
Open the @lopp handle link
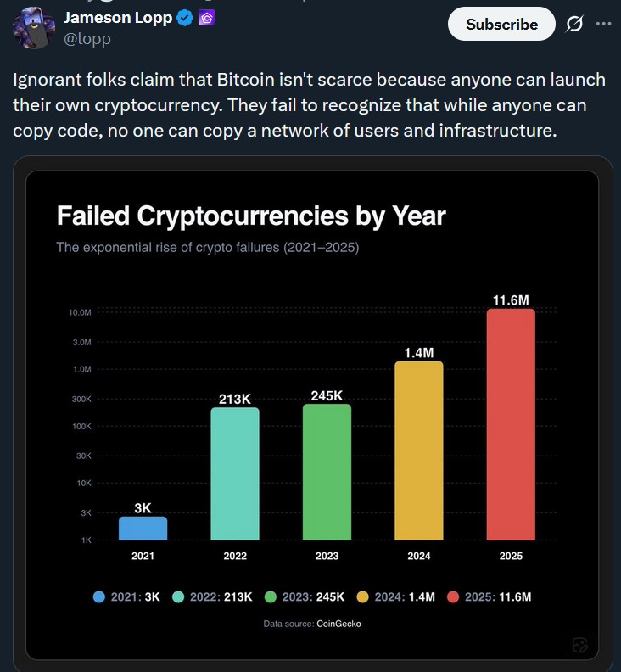[x=87, y=38]
